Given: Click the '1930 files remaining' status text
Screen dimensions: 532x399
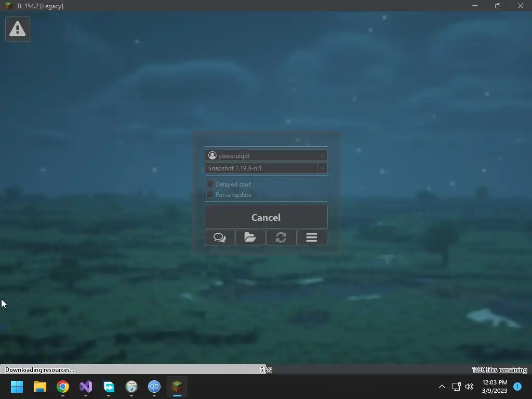Looking at the screenshot, I should coord(499,370).
